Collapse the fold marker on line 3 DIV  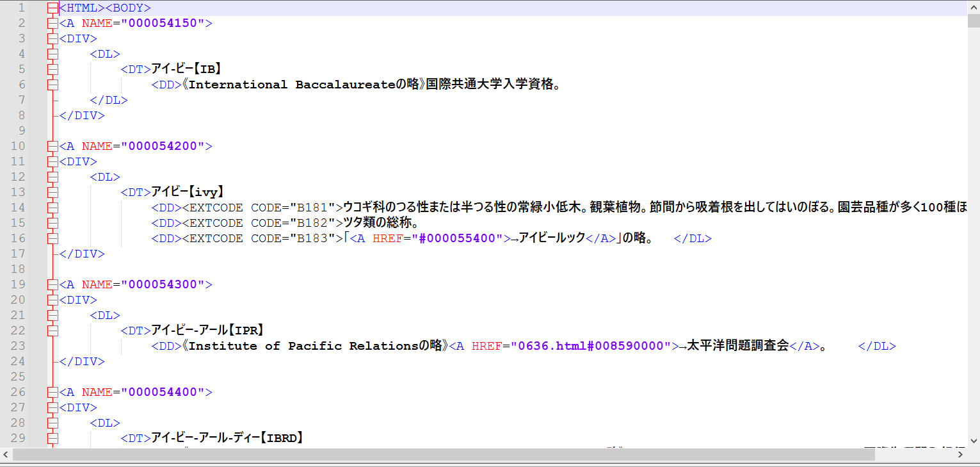[52, 38]
